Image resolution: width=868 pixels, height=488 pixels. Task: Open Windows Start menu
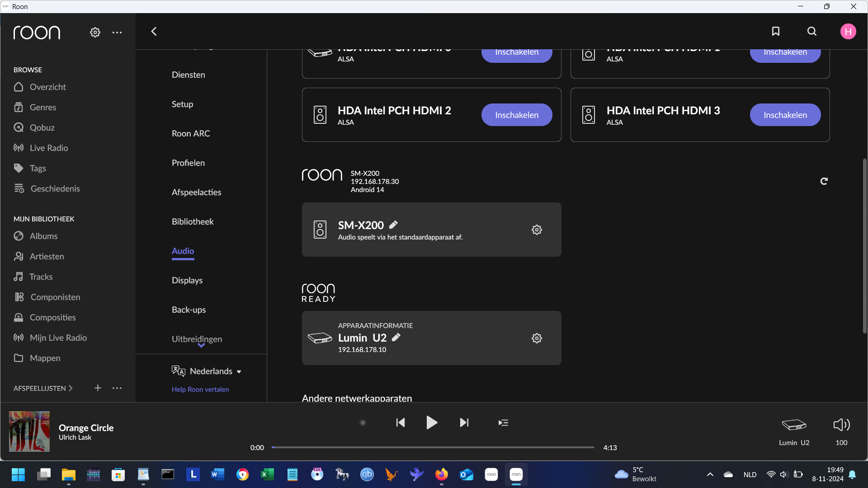coord(18,474)
